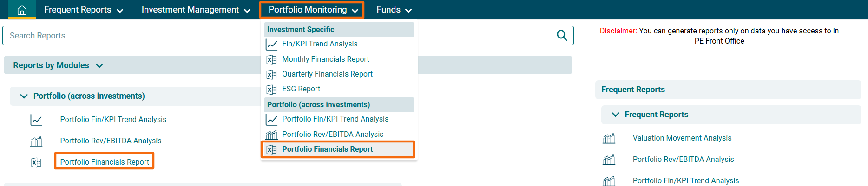The height and width of the screenshot is (186, 868).
Task: Click the search magnifier icon
Action: pos(562,36)
